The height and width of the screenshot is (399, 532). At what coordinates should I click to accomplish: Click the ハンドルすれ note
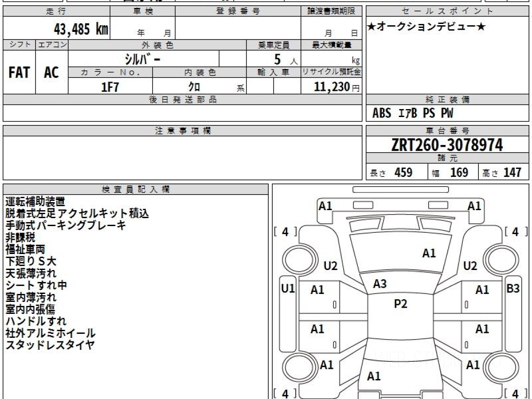(36, 321)
